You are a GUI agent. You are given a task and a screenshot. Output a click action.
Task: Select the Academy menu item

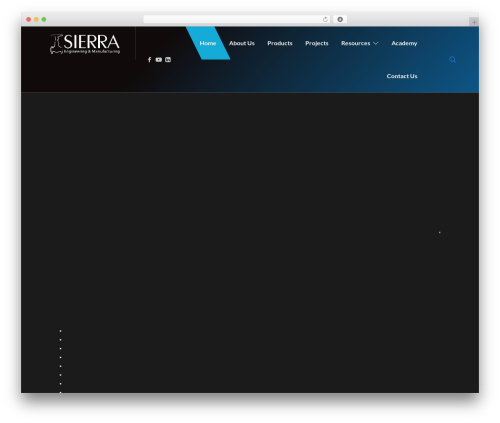tap(404, 43)
